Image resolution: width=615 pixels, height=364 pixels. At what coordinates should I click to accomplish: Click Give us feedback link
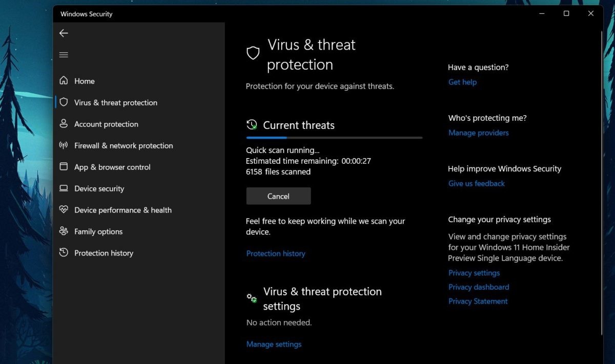(x=477, y=183)
